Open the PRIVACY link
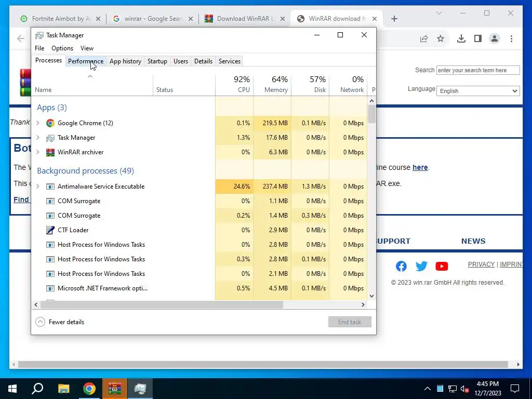This screenshot has width=532, height=399. point(481,264)
